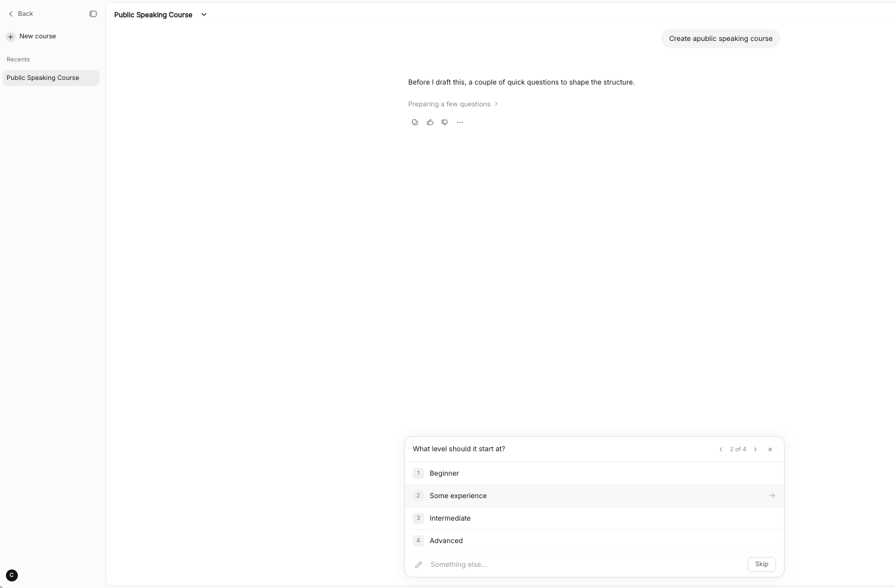The image size is (895, 588).
Task: Click 'Before I draft this' response text
Action: point(521,82)
